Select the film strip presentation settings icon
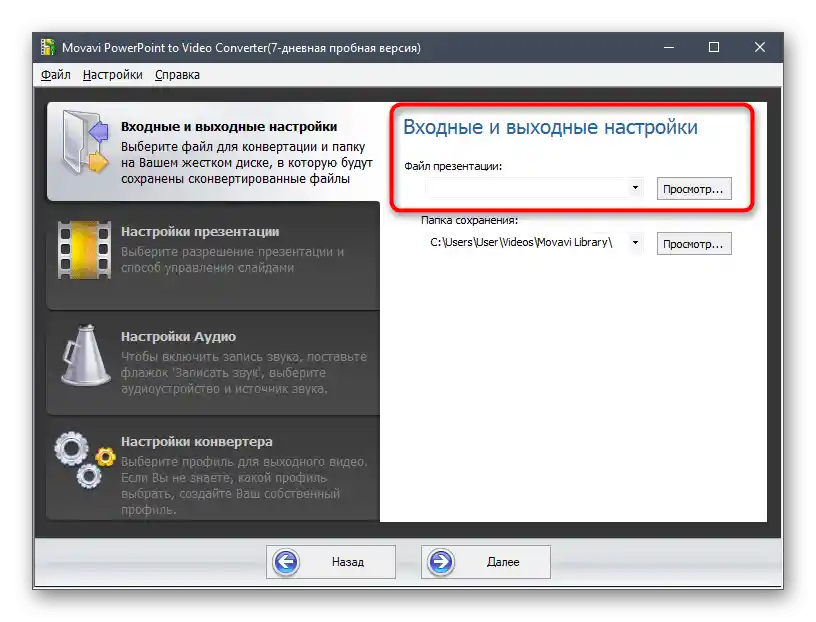This screenshot has height=622, width=816. click(x=84, y=250)
